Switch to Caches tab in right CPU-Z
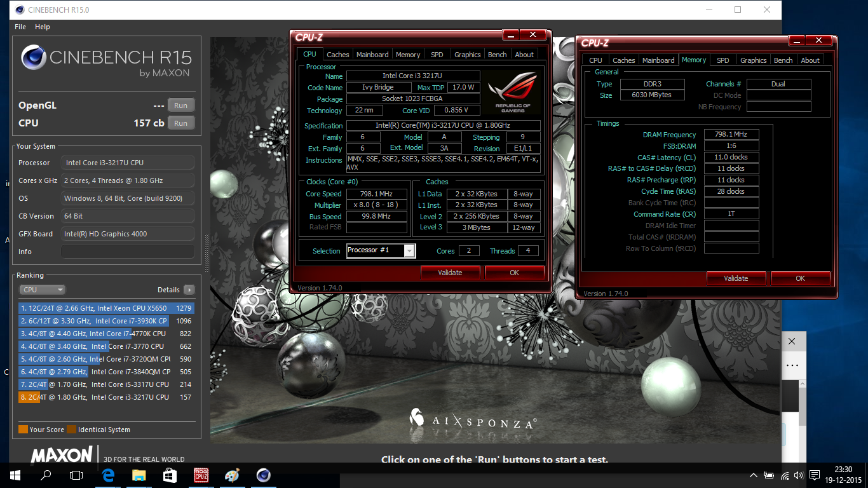 624,60
